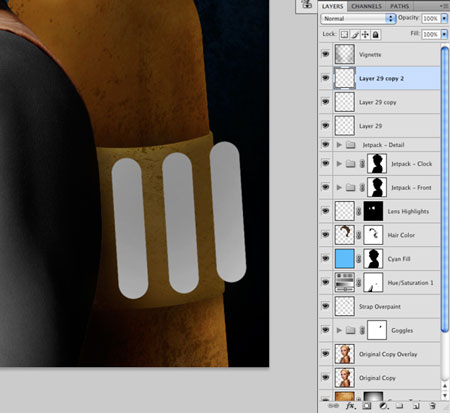Toggle visibility of Cyan Fill layer

click(326, 258)
